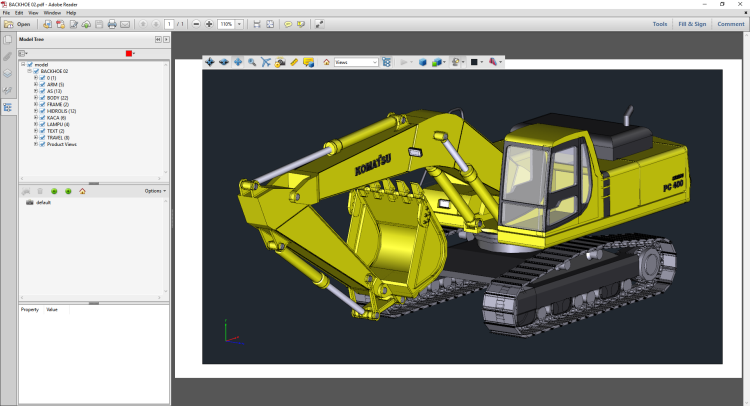Viewport: 750px width, 406px height.
Task: Open the Fill & Sign pane
Action: pos(691,23)
